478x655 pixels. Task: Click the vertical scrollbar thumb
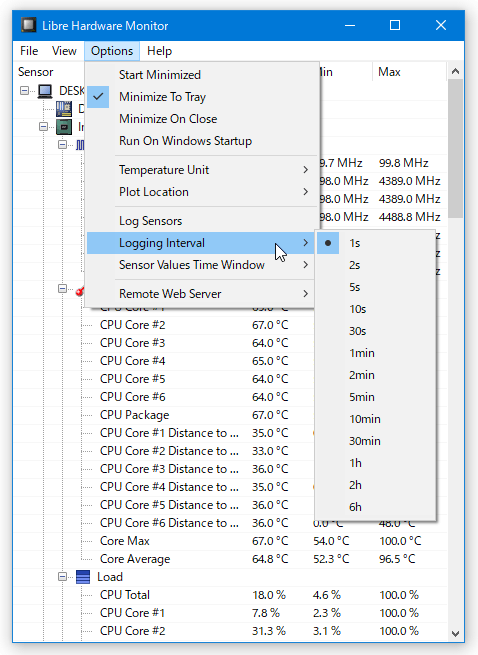tap(455, 149)
